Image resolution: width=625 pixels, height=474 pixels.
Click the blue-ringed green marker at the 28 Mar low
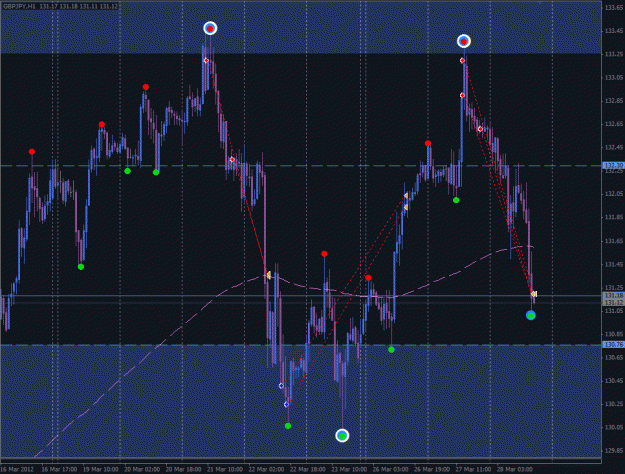pos(531,316)
